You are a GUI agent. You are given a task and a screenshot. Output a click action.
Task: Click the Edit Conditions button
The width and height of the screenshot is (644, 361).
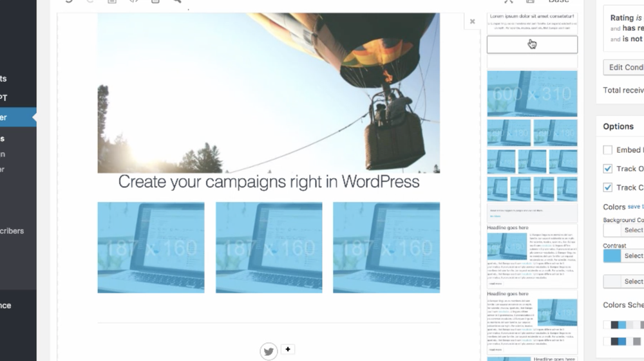(x=624, y=68)
